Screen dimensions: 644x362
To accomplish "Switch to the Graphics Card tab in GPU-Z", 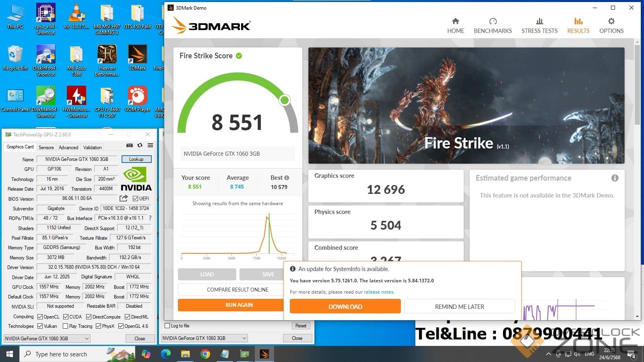I will (20, 147).
